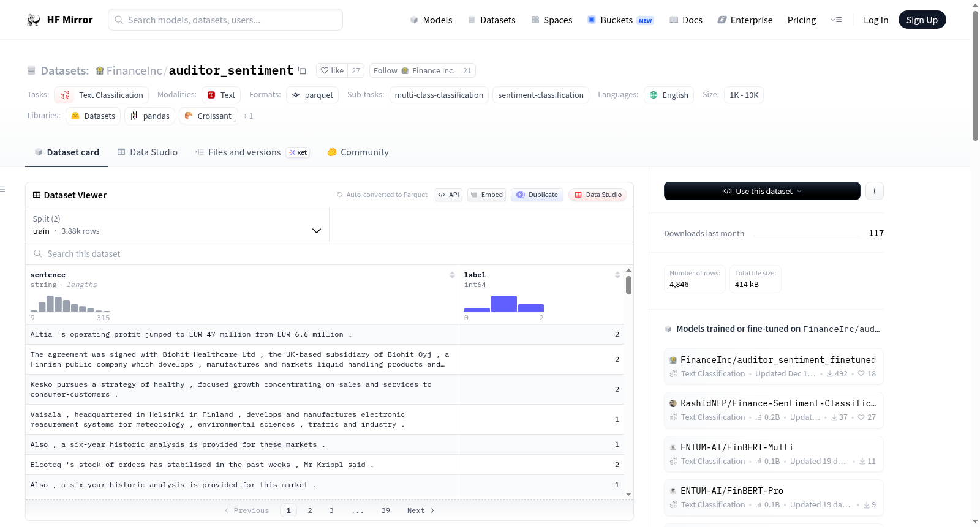Click the FinanceInc organization link
980x527 pixels.
click(x=134, y=70)
